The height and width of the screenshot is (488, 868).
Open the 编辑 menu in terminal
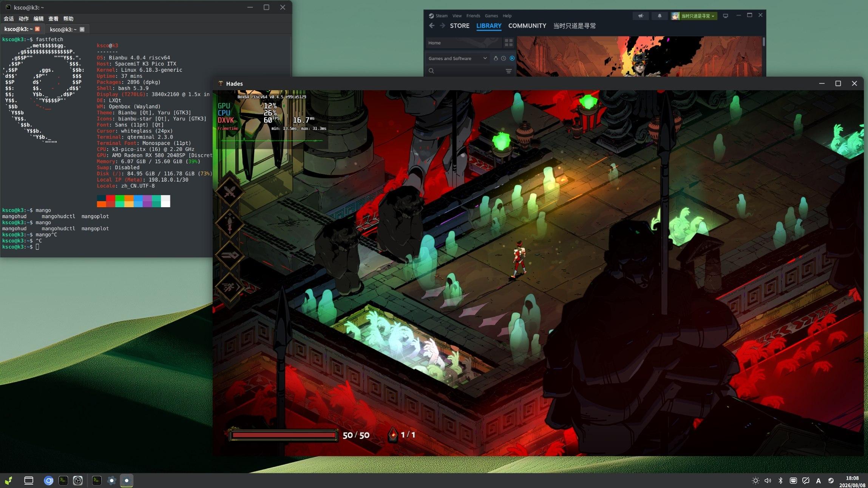(x=39, y=18)
